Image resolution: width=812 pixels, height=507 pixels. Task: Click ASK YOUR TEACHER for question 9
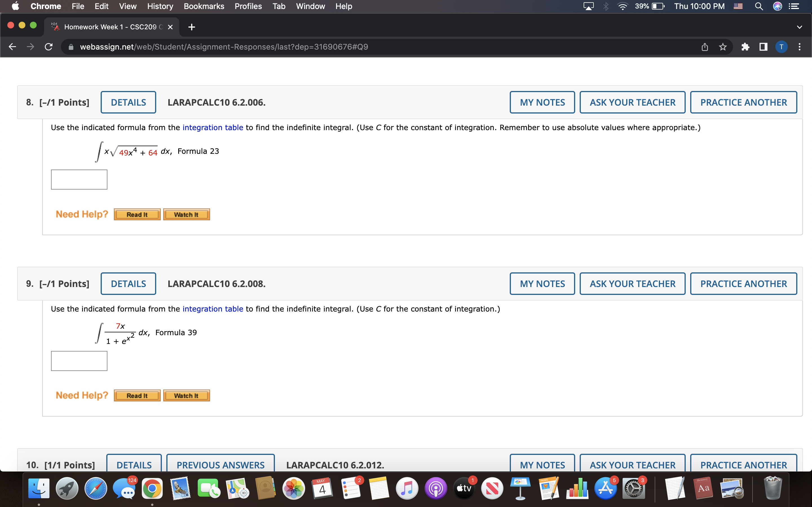[x=632, y=283]
